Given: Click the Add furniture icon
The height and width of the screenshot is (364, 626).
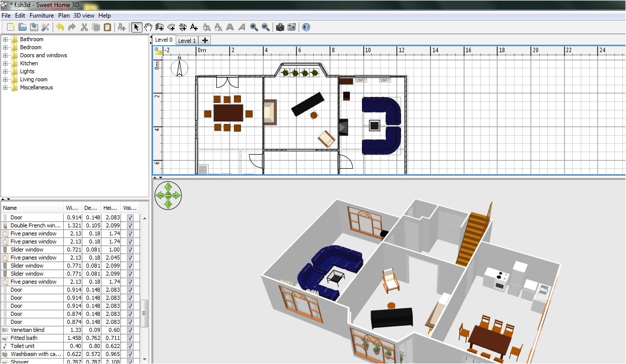Looking at the screenshot, I should (121, 27).
